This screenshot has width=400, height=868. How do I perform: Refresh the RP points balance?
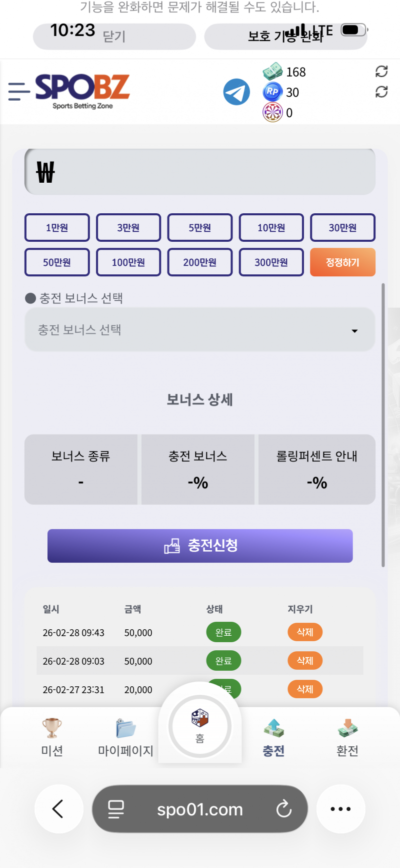pyautogui.click(x=381, y=92)
